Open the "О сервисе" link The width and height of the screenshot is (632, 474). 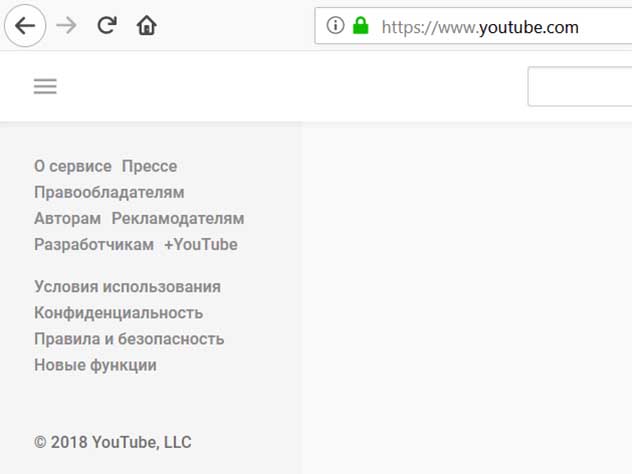click(72, 166)
